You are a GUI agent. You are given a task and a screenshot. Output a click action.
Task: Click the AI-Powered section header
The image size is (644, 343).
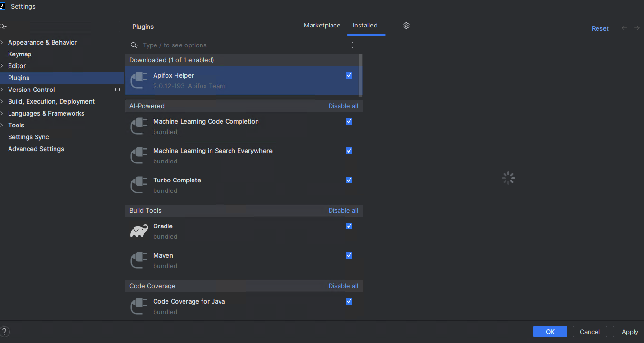point(147,106)
